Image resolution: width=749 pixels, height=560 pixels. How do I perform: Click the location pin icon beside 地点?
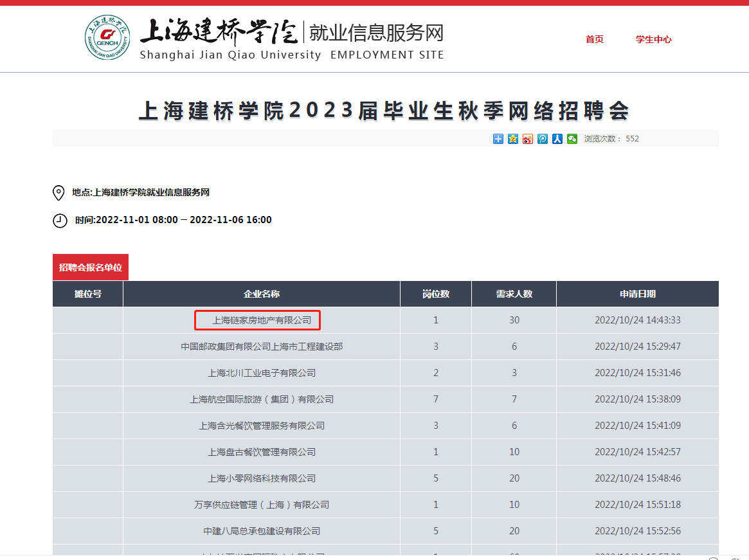point(58,192)
